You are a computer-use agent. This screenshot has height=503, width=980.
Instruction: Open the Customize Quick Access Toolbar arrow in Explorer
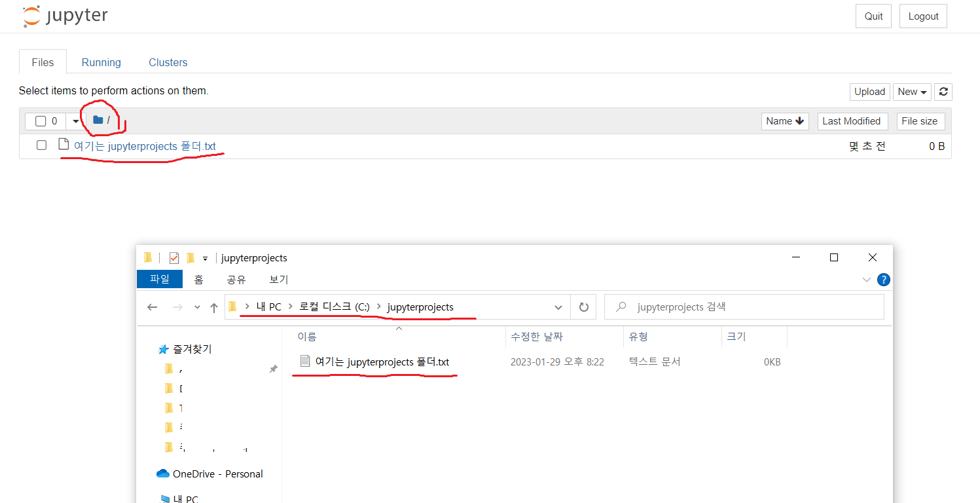click(x=205, y=259)
